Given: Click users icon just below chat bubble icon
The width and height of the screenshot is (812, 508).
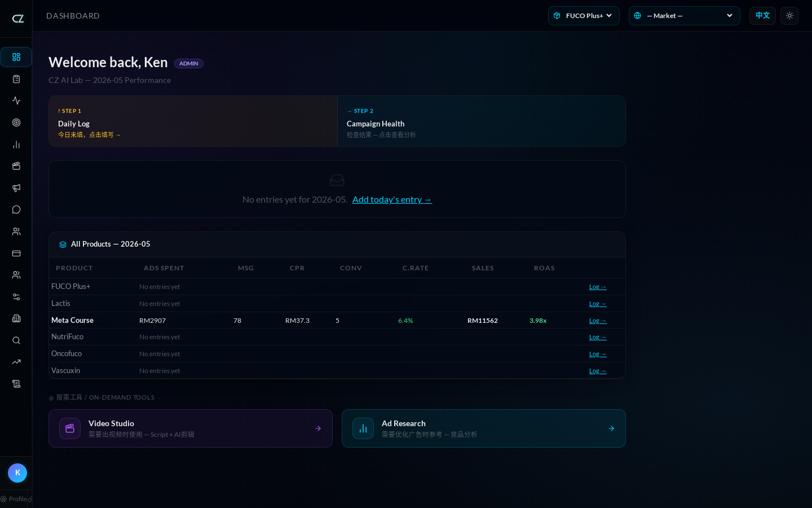Looking at the screenshot, I should point(16,231).
